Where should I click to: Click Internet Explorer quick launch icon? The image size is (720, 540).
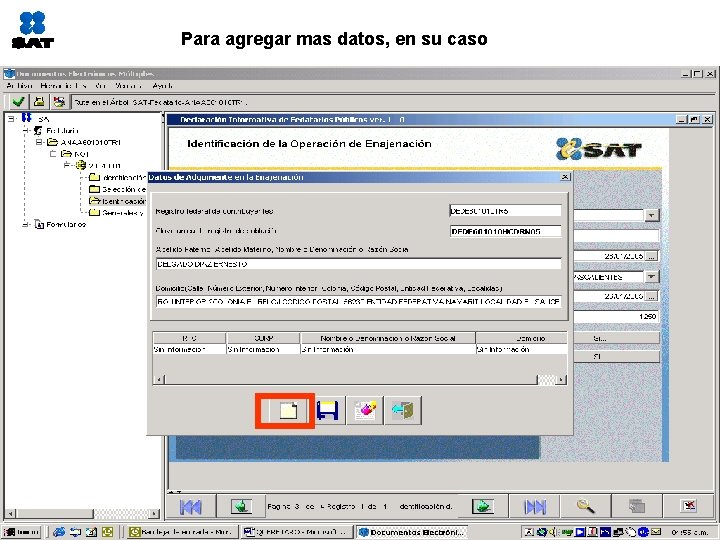tap(59, 532)
